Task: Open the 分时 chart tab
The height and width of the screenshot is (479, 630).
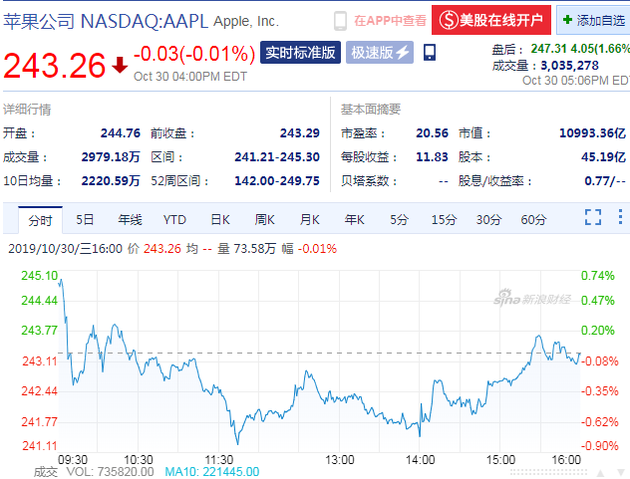Action: click(x=40, y=220)
